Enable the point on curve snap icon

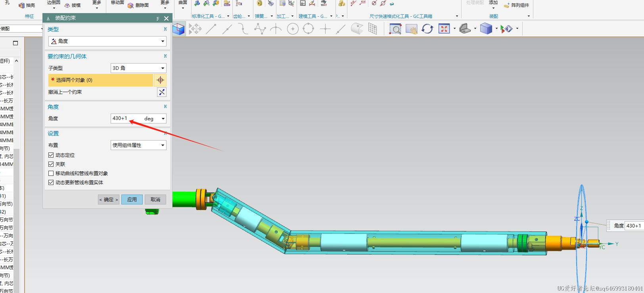coord(341,29)
